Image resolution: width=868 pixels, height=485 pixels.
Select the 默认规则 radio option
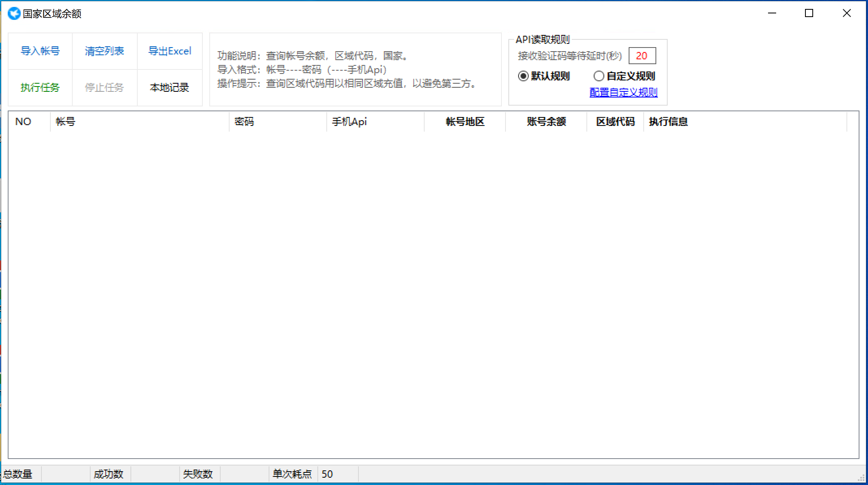tap(544, 76)
